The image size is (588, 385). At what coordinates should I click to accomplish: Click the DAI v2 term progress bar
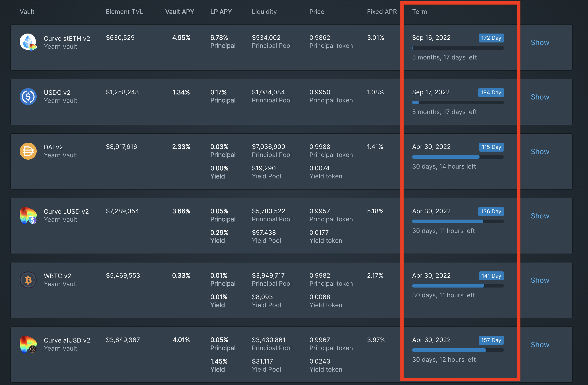pyautogui.click(x=458, y=157)
